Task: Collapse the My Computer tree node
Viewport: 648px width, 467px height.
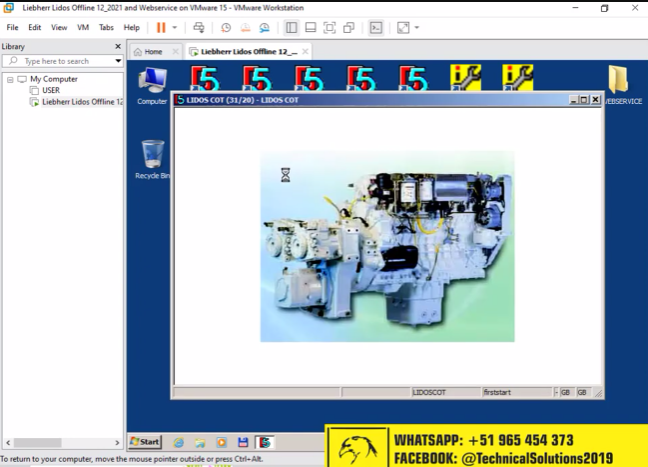Action: (x=9, y=79)
